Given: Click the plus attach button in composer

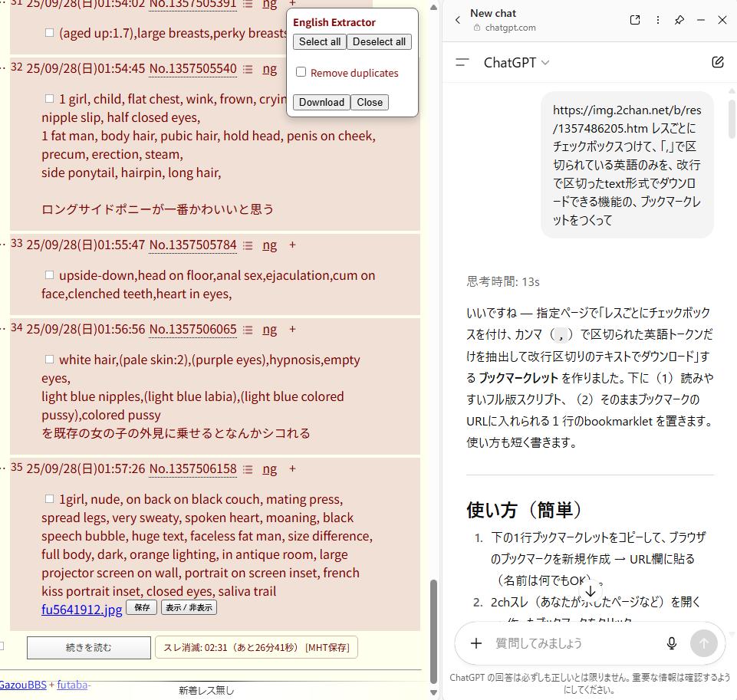Looking at the screenshot, I should pos(476,643).
